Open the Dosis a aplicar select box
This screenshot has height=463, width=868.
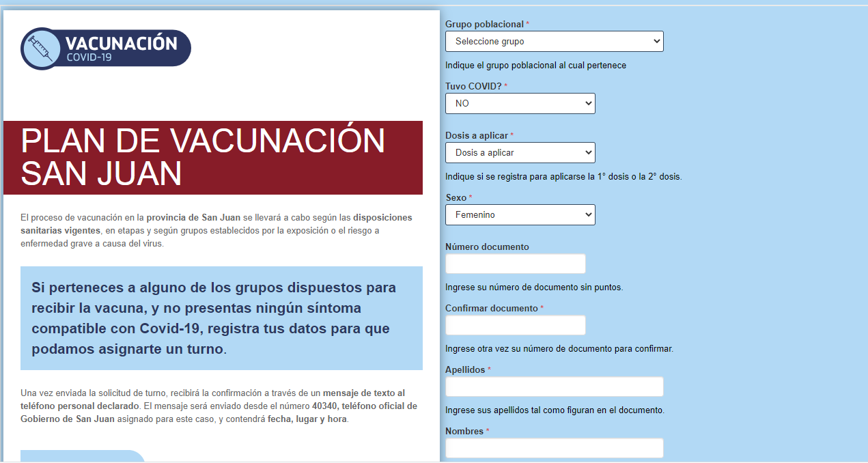point(520,153)
